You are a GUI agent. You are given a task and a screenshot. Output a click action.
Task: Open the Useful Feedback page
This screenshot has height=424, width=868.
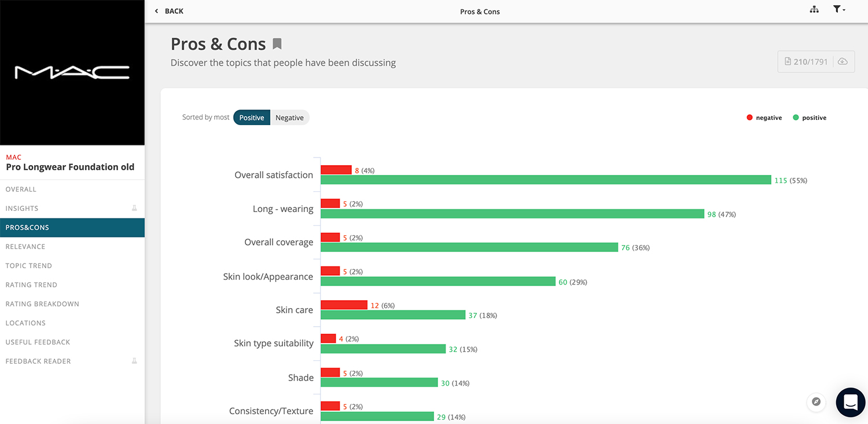pyautogui.click(x=38, y=342)
